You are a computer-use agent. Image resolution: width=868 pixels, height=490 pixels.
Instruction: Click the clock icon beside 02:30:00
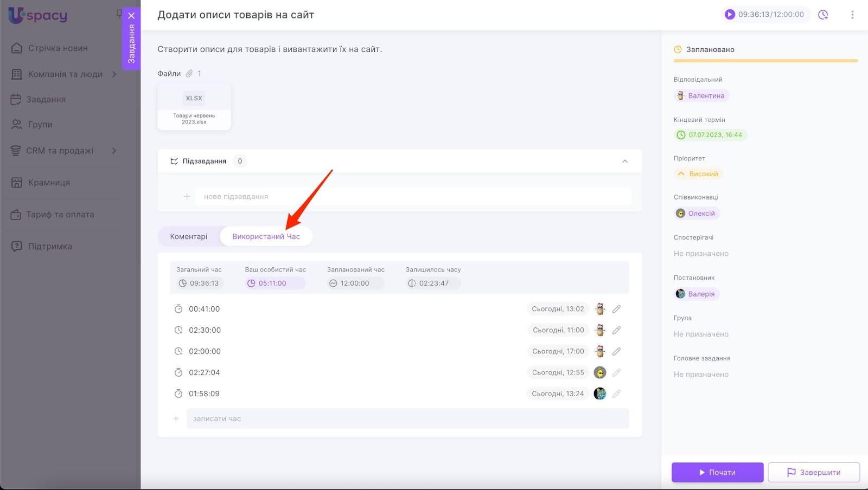tap(178, 331)
